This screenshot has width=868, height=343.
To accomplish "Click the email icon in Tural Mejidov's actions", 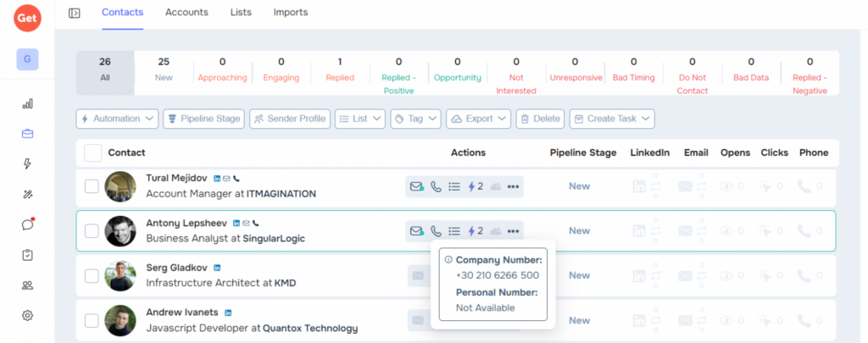I will pyautogui.click(x=416, y=185).
